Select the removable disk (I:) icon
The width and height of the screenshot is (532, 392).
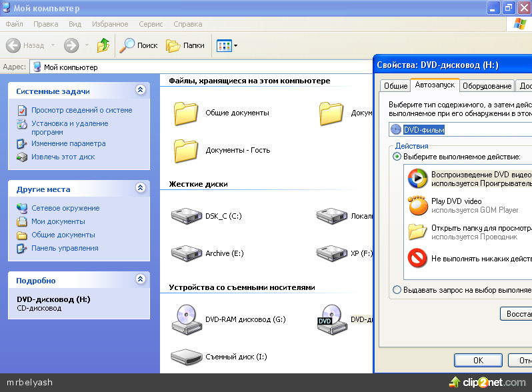[186, 356]
